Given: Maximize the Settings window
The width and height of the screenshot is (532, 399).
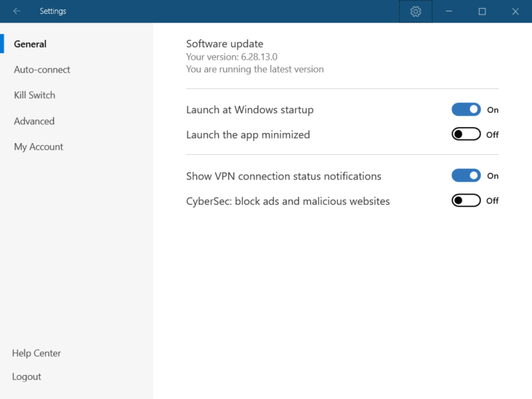Looking at the screenshot, I should [482, 11].
